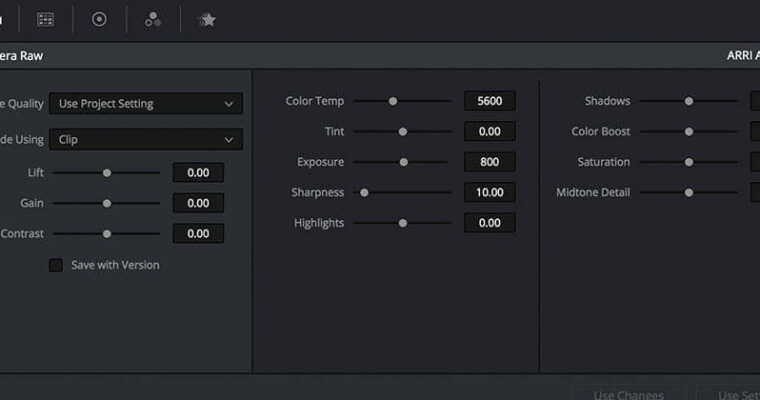Enable the Save with Version checkbox

(x=56, y=265)
